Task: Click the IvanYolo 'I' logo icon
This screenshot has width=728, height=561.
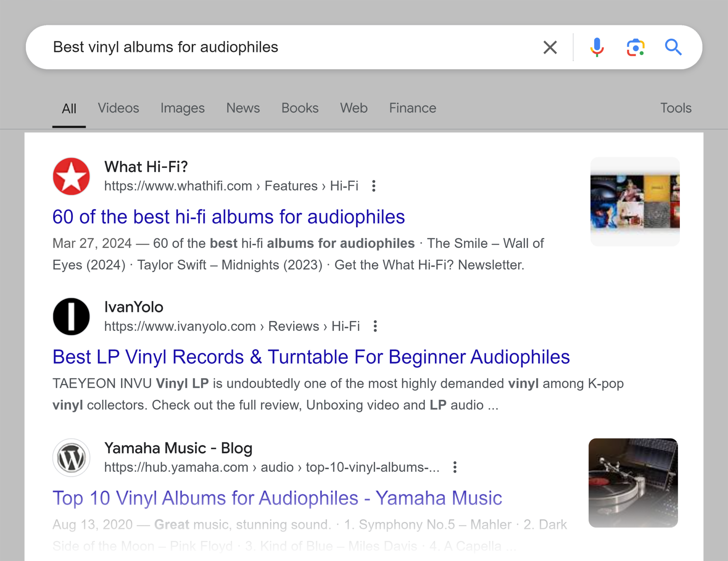Action: [71, 317]
